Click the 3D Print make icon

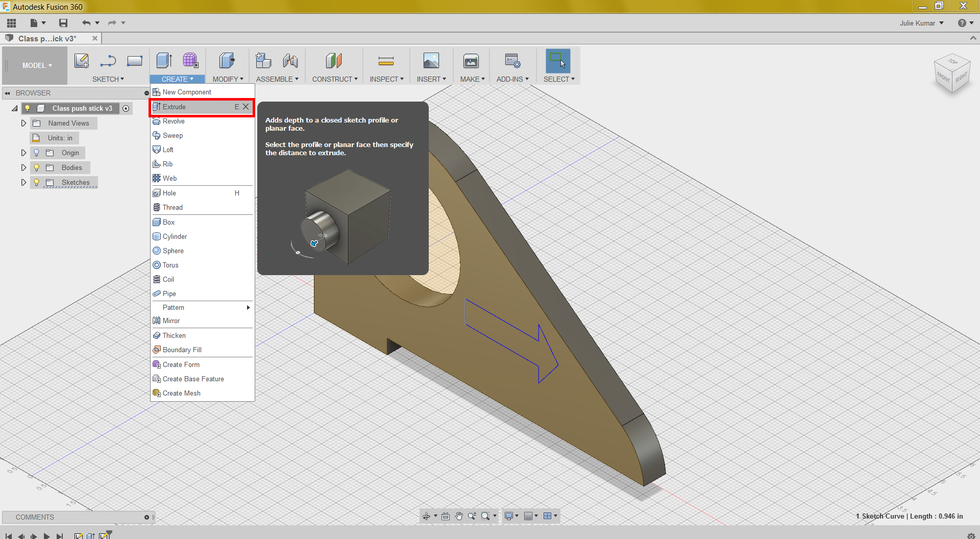[x=471, y=61]
